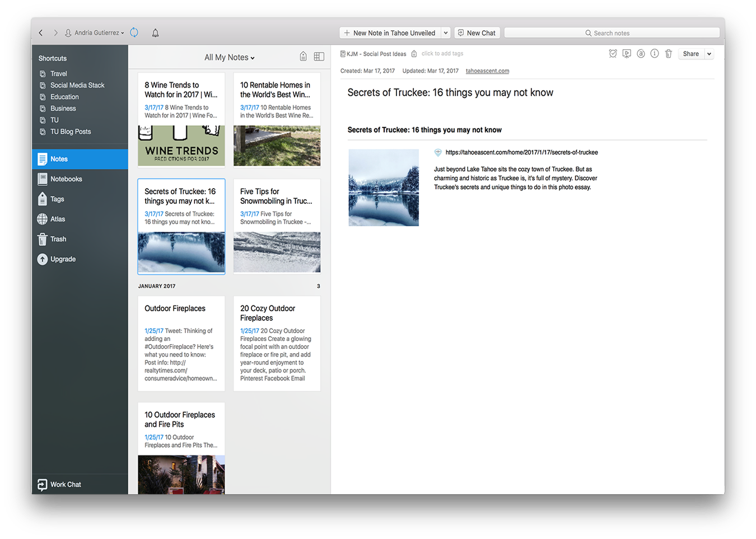The image size is (756, 539).
Task: Expand All My Notes dropdown
Action: 229,58
